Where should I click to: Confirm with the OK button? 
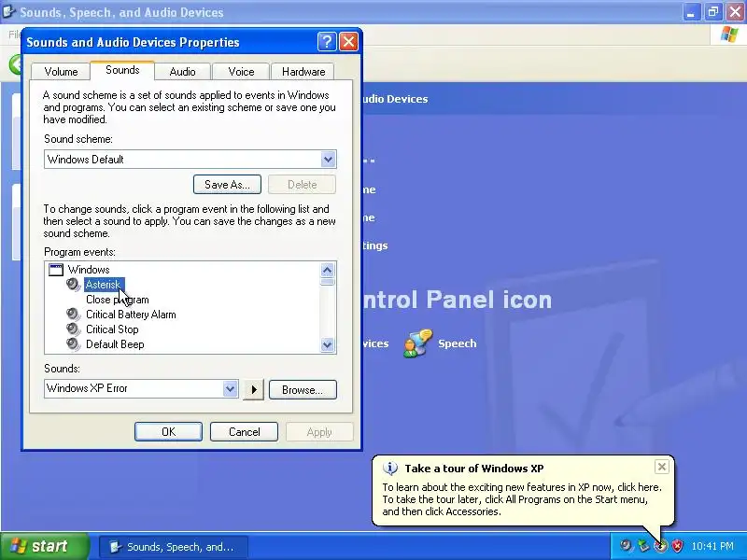(168, 431)
